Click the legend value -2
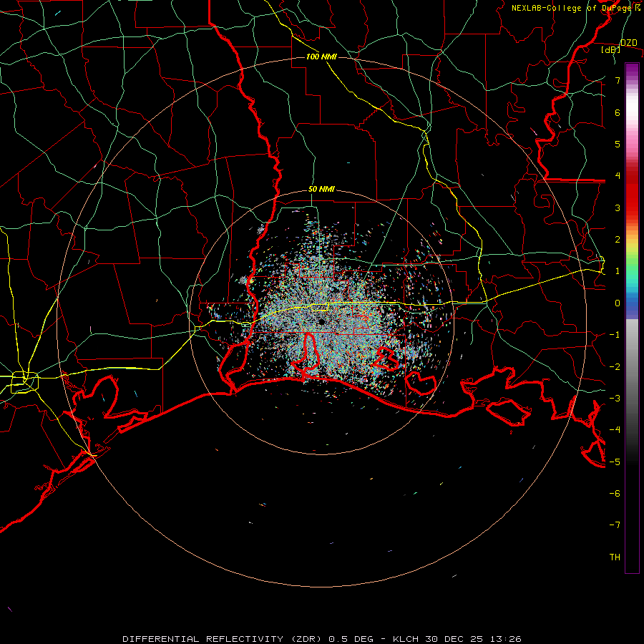Image resolution: width=644 pixels, height=644 pixels. tap(615, 367)
